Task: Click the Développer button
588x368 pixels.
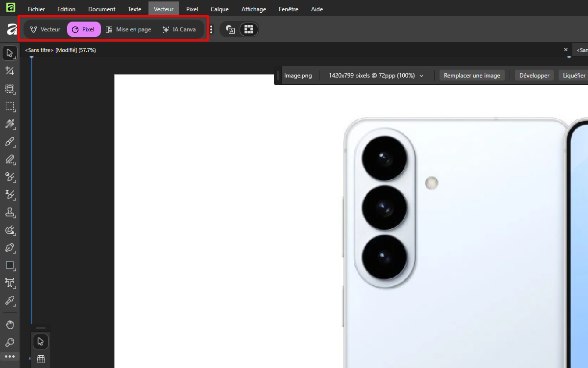Action: click(x=534, y=76)
